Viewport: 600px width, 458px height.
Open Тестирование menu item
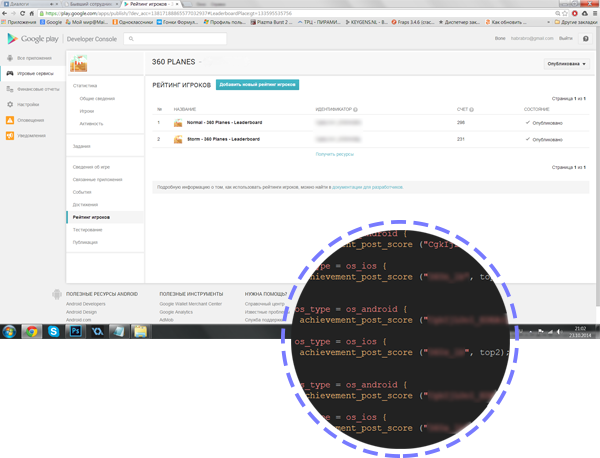[x=88, y=230]
